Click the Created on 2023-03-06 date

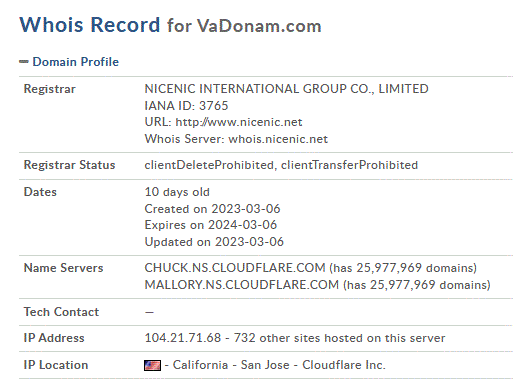click(212, 209)
